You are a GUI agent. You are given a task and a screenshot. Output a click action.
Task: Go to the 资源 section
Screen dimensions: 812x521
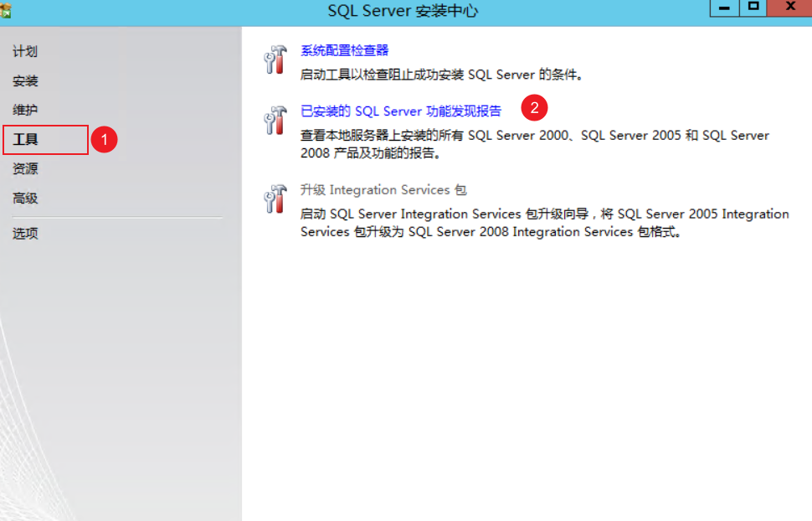click(x=25, y=169)
